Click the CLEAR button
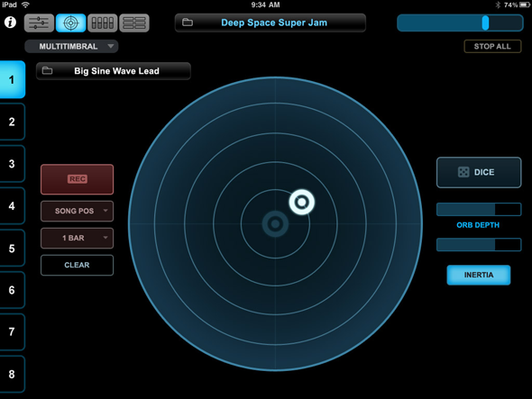532x399 pixels. (77, 265)
